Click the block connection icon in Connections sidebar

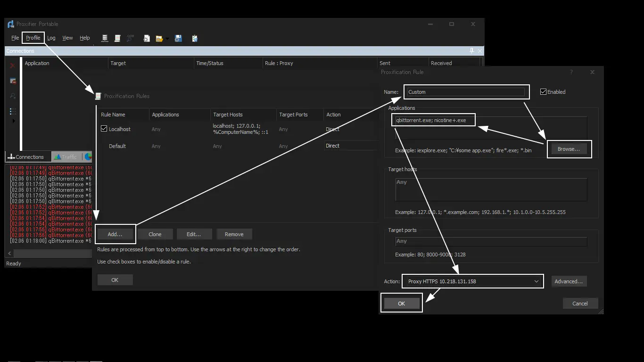(13, 81)
